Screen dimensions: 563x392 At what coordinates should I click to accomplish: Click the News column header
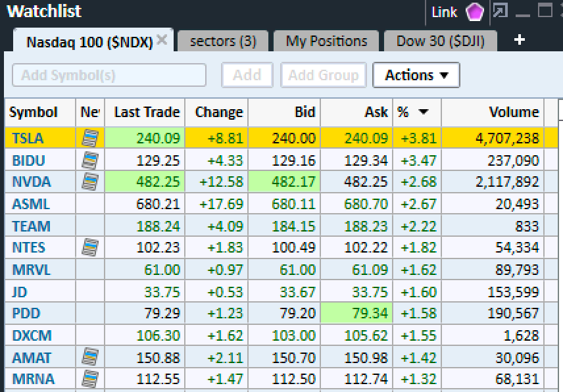90,112
